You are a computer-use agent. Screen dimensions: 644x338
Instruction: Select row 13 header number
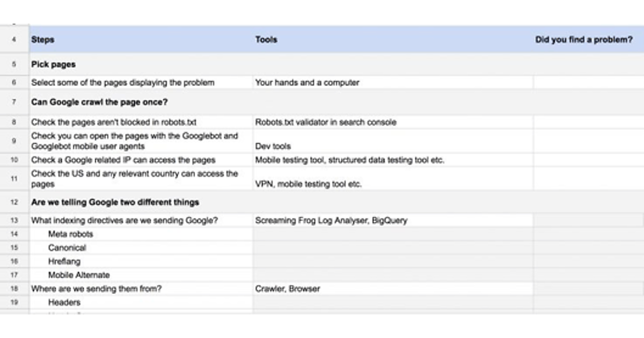pos(14,221)
